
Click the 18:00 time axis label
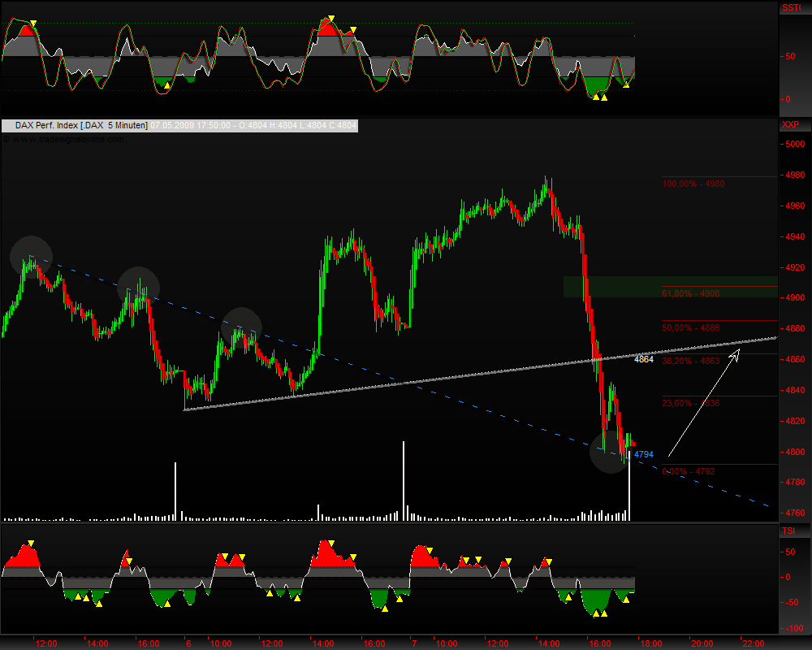coord(651,643)
